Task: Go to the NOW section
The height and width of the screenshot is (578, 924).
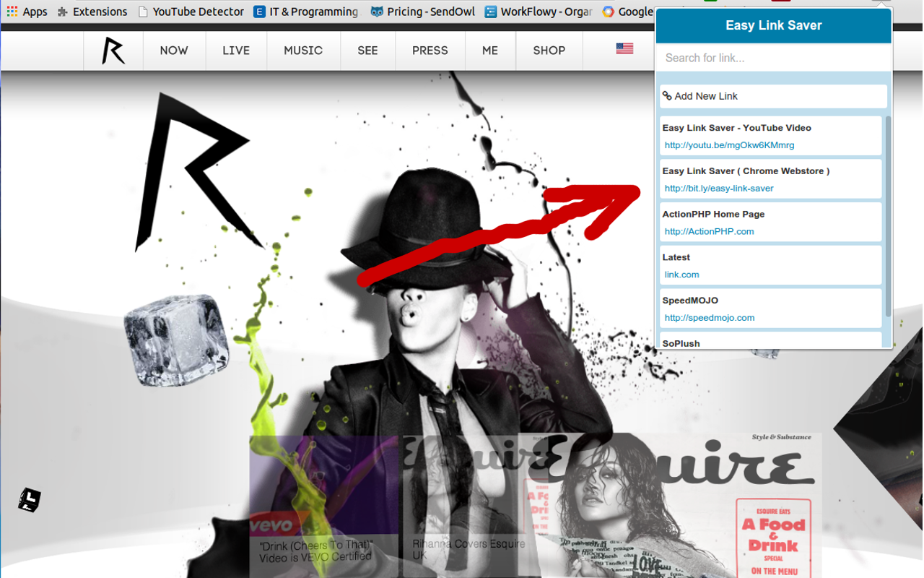Action: coord(174,51)
